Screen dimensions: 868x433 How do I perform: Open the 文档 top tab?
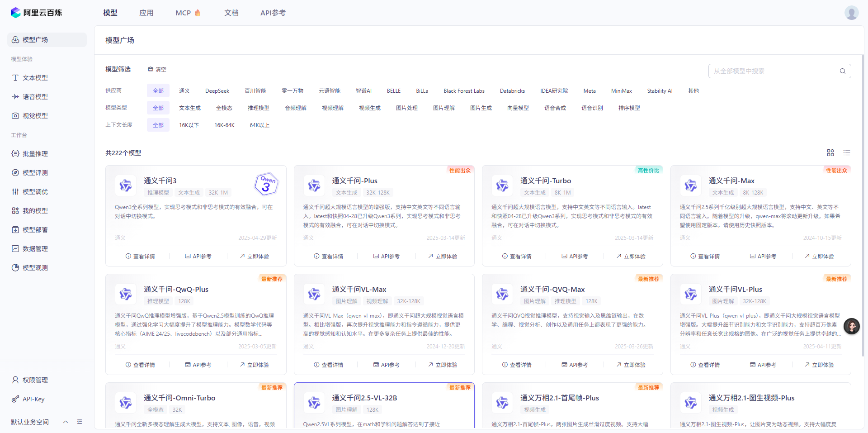pos(231,13)
